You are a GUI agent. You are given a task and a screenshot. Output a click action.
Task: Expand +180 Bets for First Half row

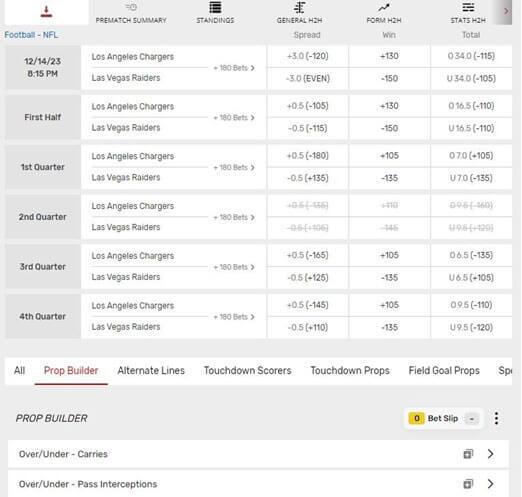point(234,118)
